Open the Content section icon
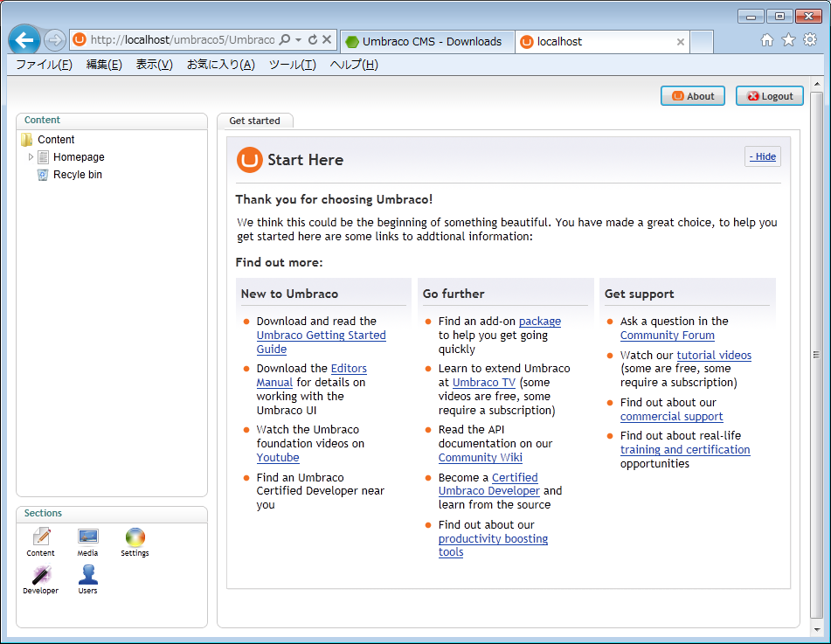Screen dimensions: 831x644 (x=40, y=538)
